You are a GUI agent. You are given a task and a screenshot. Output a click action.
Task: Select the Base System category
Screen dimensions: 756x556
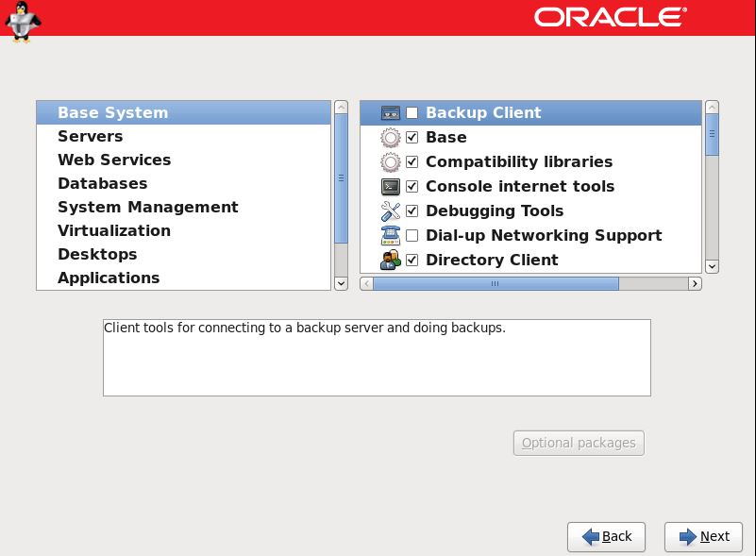(x=184, y=113)
